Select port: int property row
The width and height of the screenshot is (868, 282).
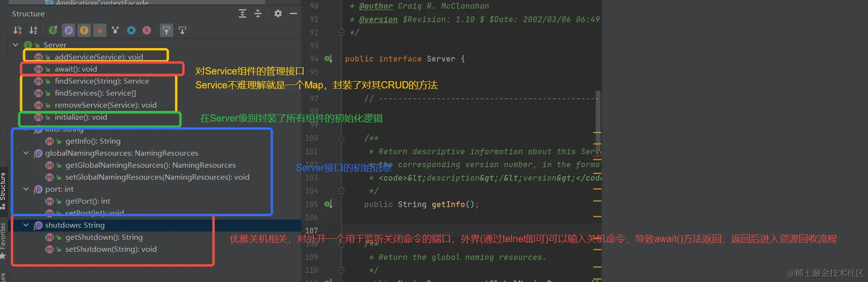59,189
